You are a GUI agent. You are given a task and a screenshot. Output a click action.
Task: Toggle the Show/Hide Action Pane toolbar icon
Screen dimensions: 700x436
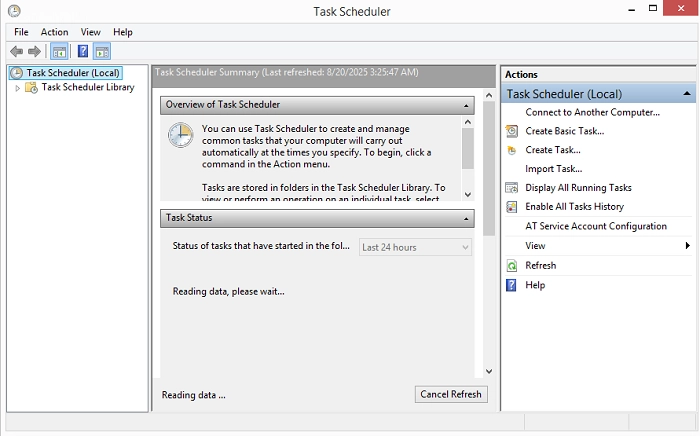(102, 52)
